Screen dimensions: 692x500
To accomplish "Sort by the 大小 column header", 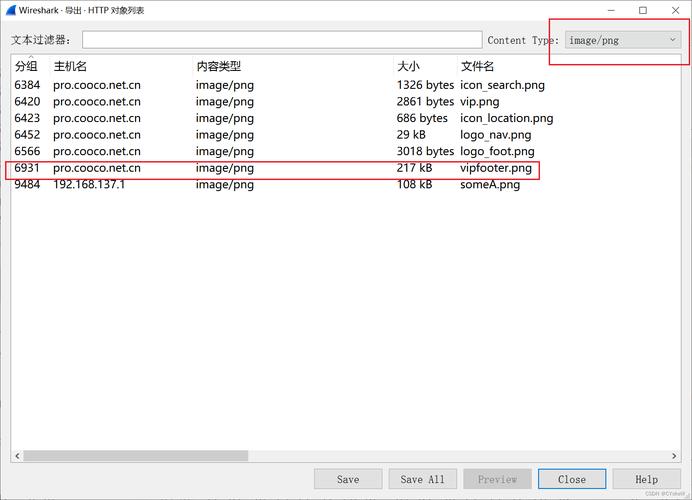I will [x=408, y=66].
